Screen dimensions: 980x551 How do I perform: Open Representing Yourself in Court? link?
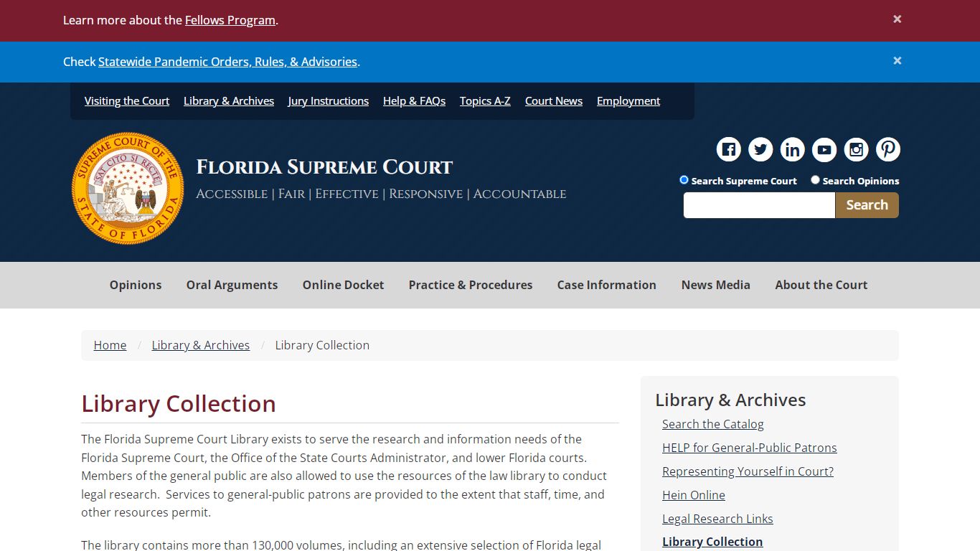click(x=748, y=471)
